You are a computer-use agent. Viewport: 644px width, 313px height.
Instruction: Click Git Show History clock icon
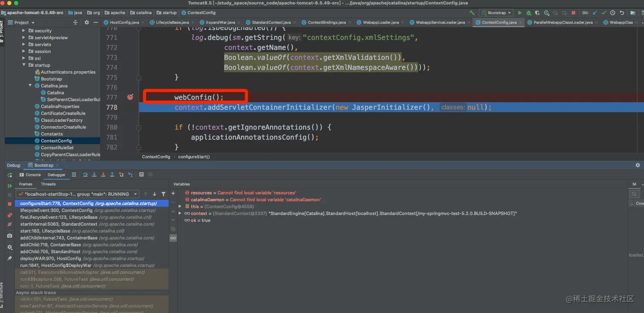(612, 13)
